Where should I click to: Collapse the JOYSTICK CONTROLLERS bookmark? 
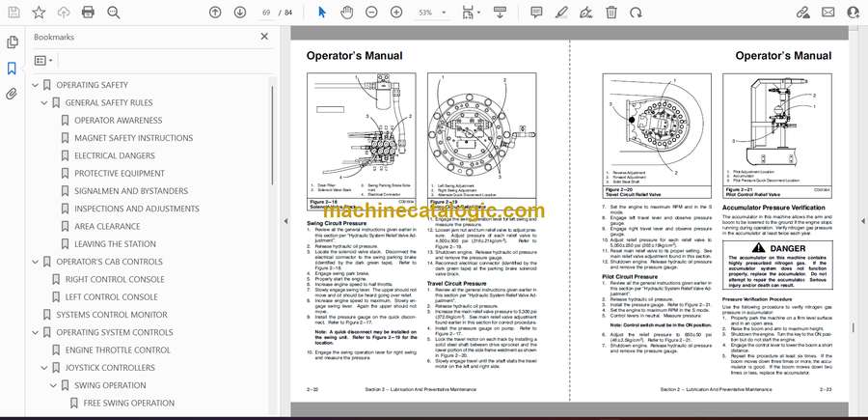pyautogui.click(x=44, y=368)
